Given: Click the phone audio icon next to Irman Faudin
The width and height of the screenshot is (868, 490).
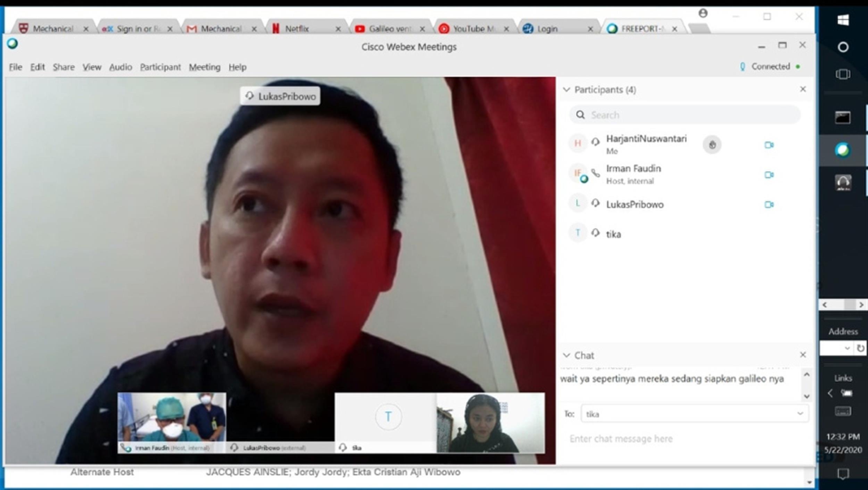Looking at the screenshot, I should point(596,173).
